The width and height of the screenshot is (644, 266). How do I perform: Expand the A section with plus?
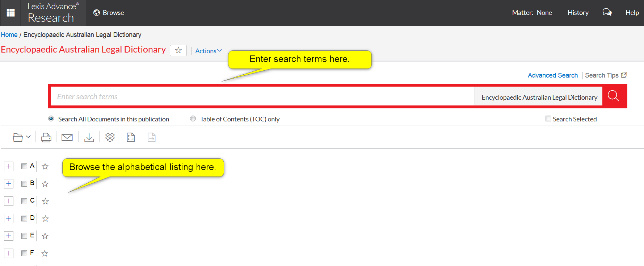[x=9, y=166]
